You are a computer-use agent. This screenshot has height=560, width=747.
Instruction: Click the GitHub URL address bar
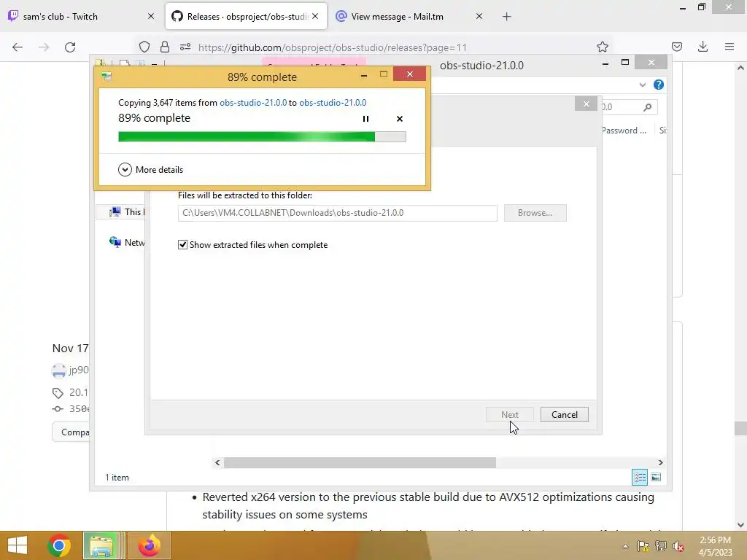point(332,47)
